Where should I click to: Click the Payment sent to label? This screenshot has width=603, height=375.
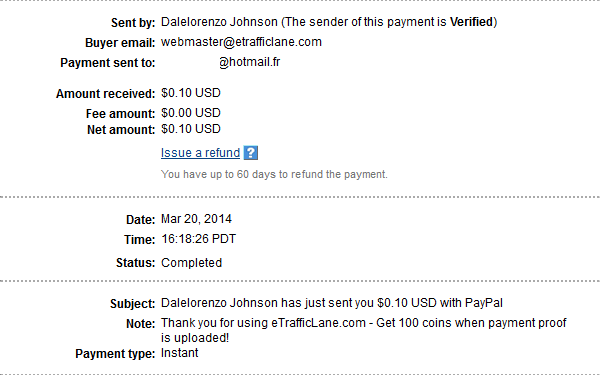coord(108,63)
